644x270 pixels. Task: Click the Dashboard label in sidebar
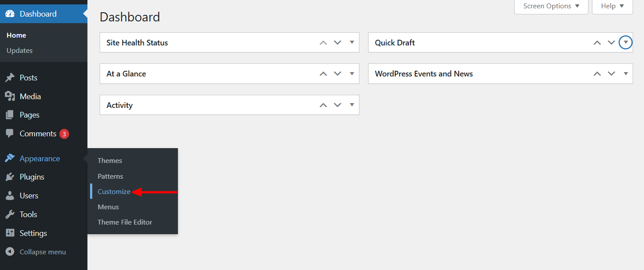[38, 14]
